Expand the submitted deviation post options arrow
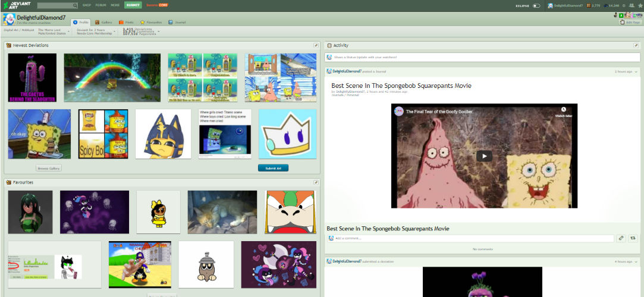The height and width of the screenshot is (297, 644). pyautogui.click(x=636, y=261)
